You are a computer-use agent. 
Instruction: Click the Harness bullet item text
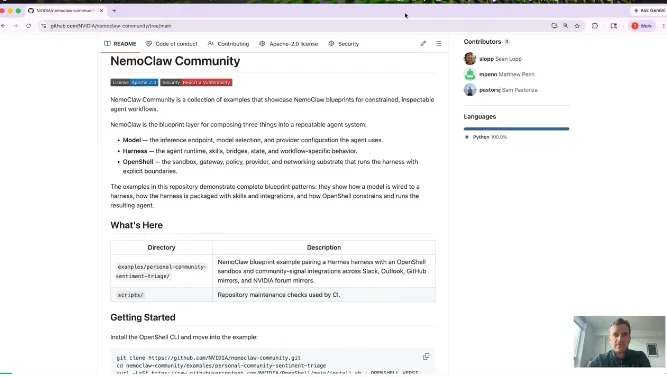(240, 151)
